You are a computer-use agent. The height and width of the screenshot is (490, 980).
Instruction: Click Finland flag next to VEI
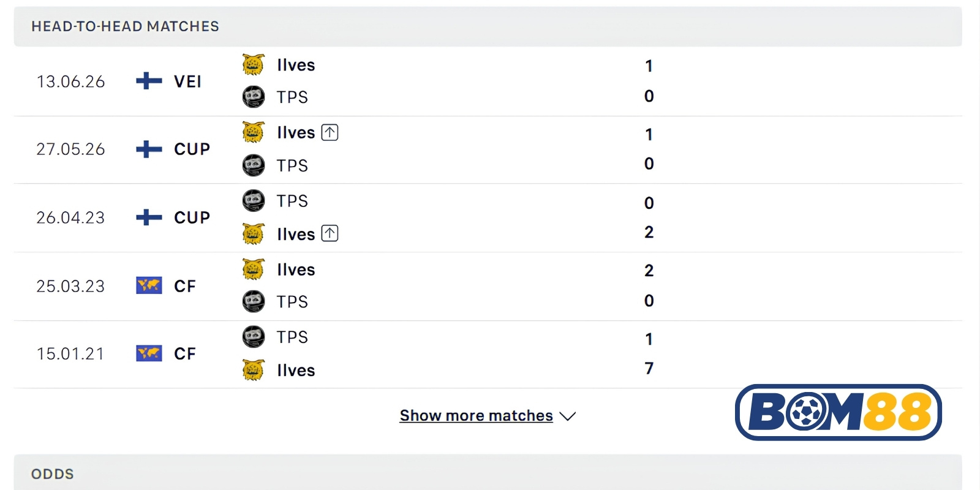click(x=149, y=81)
